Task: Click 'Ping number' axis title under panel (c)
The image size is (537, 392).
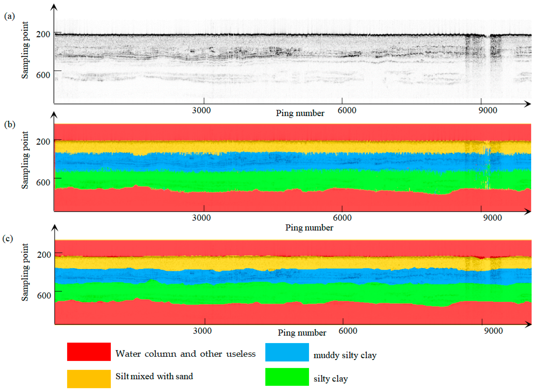Action: coord(302,333)
